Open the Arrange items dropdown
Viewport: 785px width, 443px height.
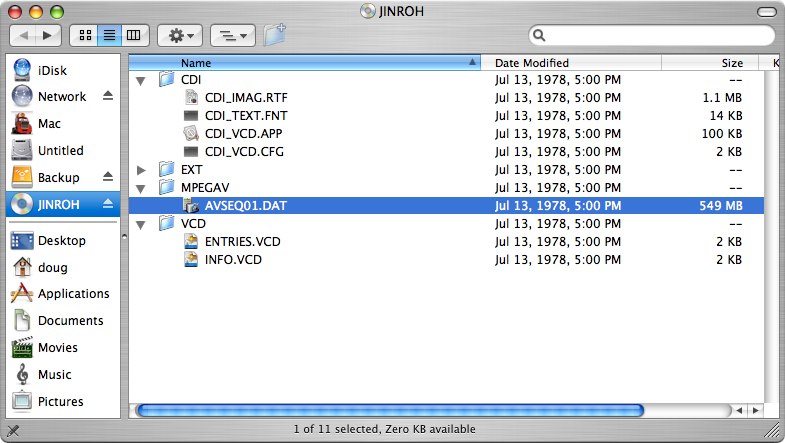tap(233, 36)
